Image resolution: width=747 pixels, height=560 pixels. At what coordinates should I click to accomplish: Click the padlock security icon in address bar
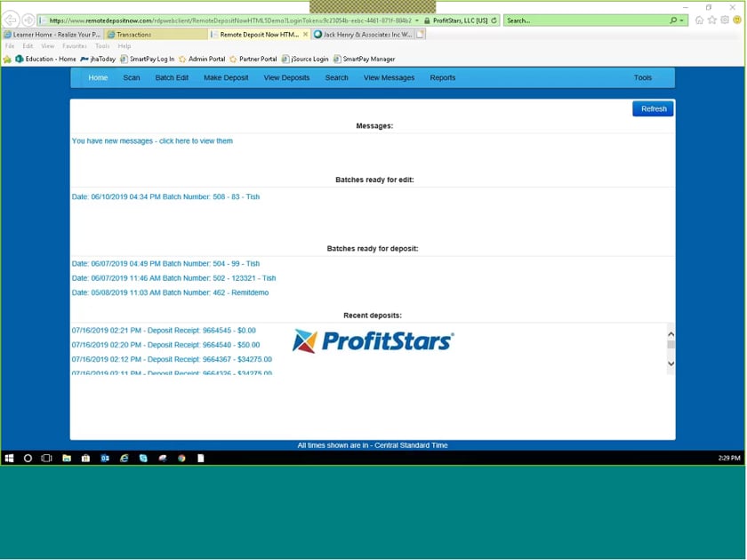click(427, 20)
